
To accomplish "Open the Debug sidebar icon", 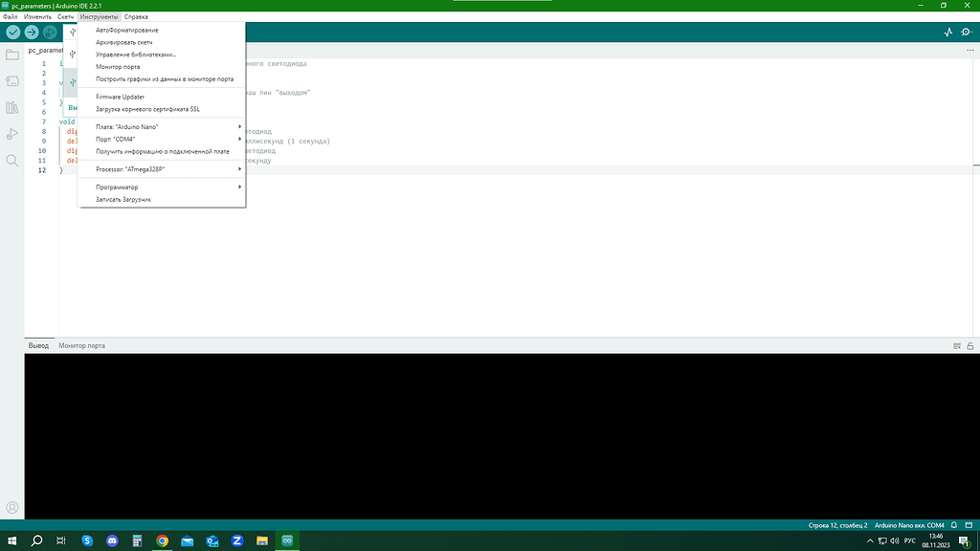I will pos(12,134).
